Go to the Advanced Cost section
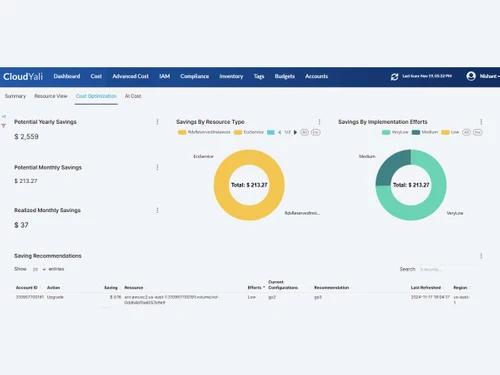 click(130, 76)
